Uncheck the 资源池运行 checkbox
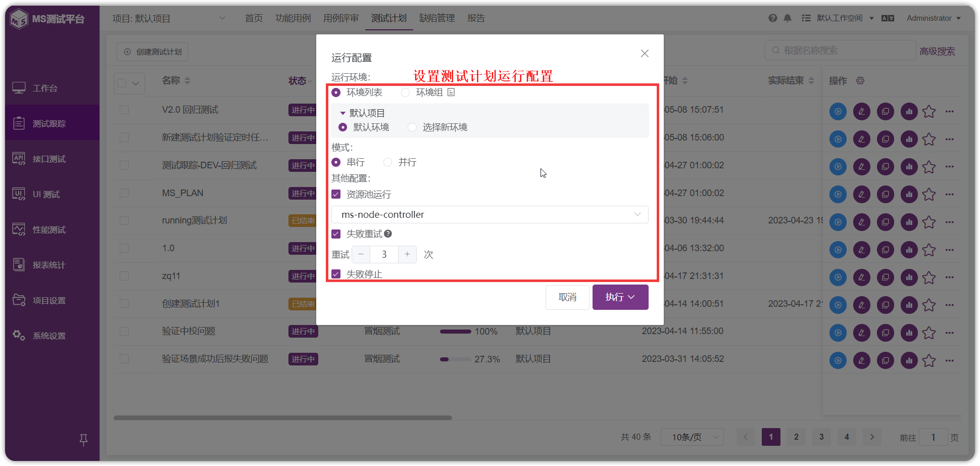 point(336,195)
